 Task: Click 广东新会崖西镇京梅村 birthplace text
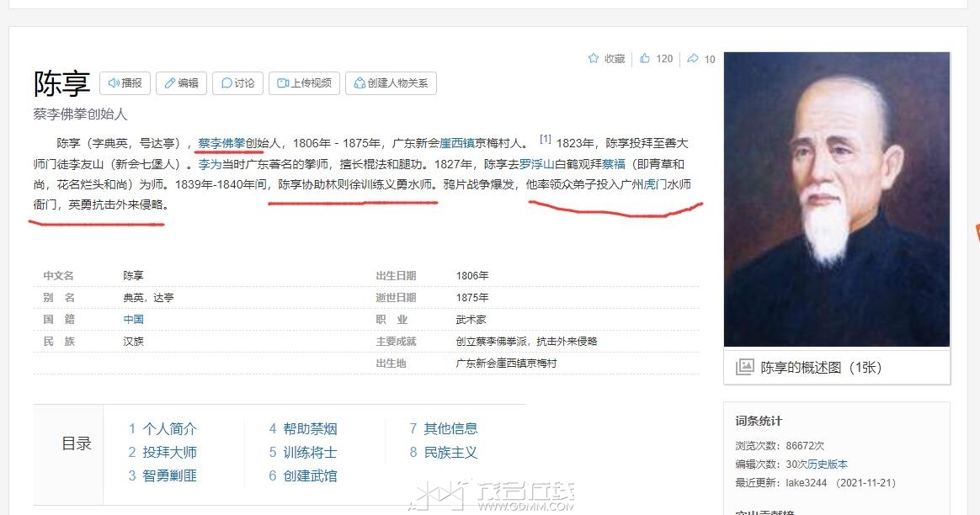[506, 364]
